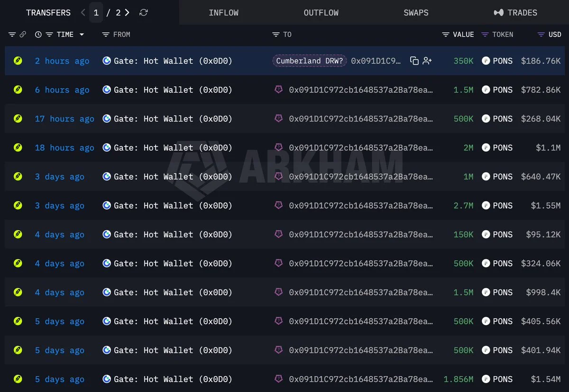Open the TIME column filter
The height and width of the screenshot is (392, 569).
(49, 35)
